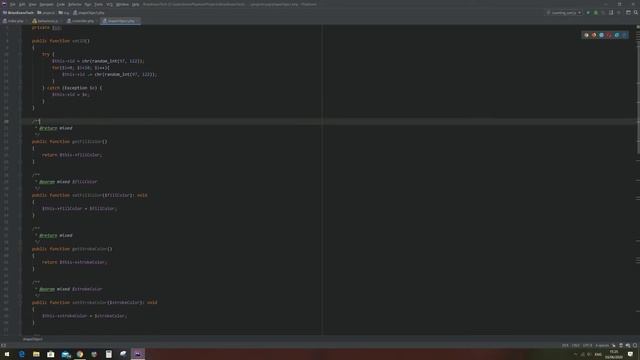Switch to controller.php editor tab
Viewport: 640px width, 360px height.
(x=81, y=21)
